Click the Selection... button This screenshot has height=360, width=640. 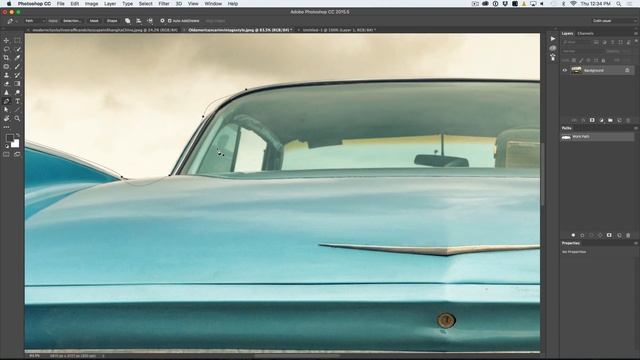72,21
